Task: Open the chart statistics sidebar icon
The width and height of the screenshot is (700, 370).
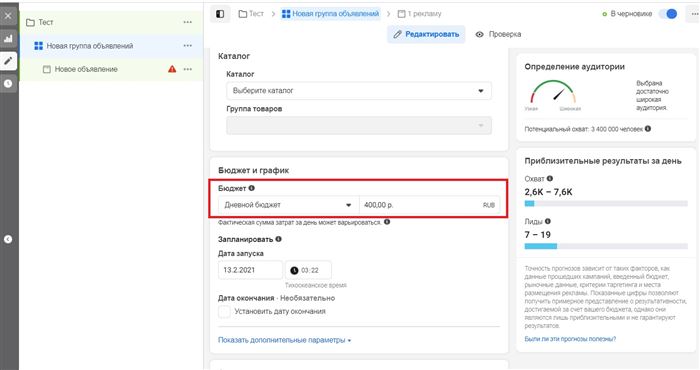Action: pos(8,39)
